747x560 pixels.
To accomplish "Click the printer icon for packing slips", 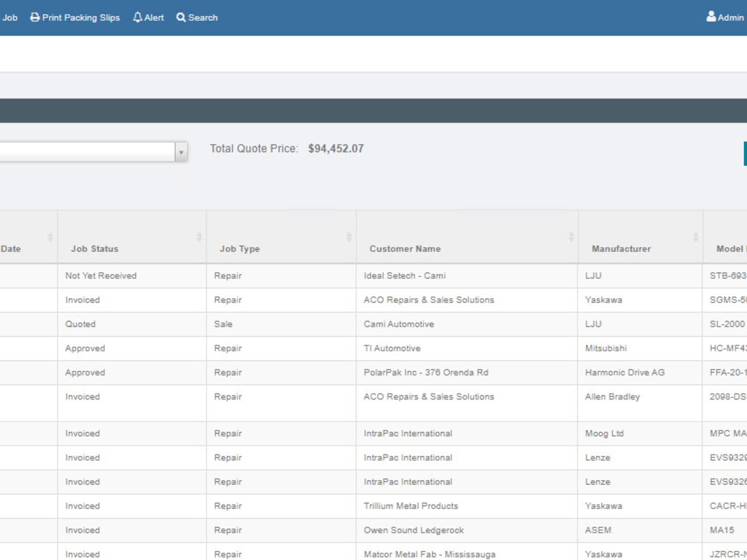I will point(35,17).
